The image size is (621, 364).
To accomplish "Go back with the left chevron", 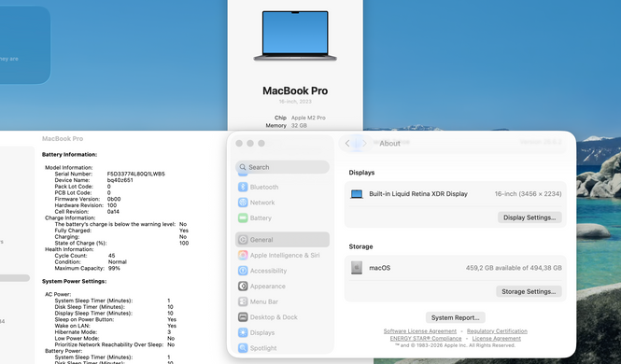I will 347,143.
